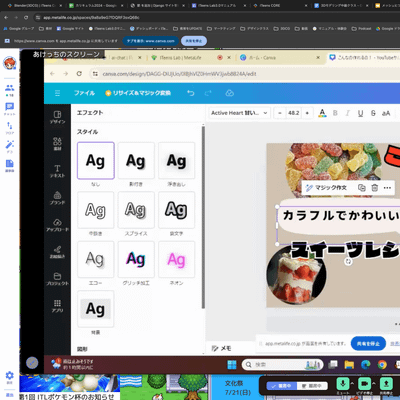
Task: Undo the last action in Canva
Action: [191, 93]
